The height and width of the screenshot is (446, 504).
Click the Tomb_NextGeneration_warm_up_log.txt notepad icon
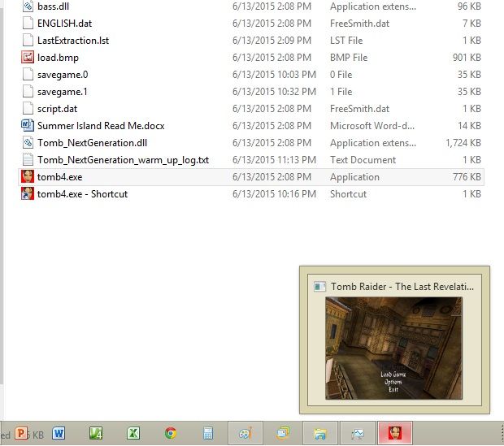pyautogui.click(x=28, y=160)
